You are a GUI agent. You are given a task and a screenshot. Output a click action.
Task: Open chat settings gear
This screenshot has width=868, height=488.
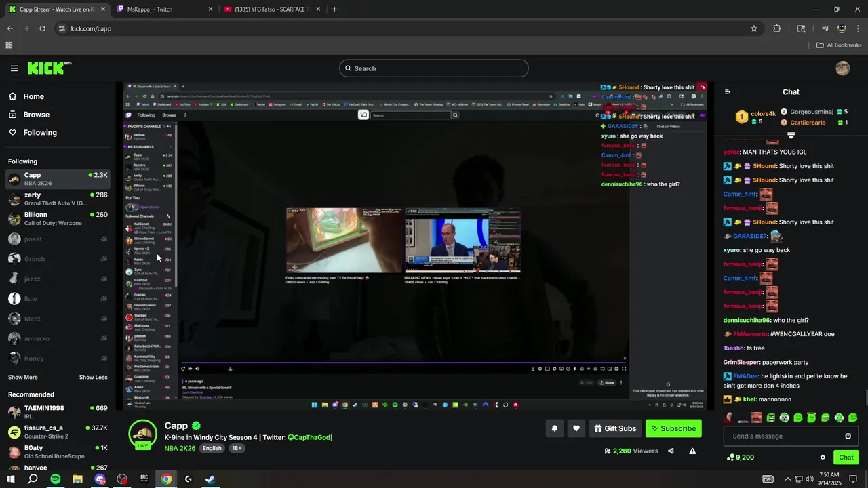[x=823, y=457]
